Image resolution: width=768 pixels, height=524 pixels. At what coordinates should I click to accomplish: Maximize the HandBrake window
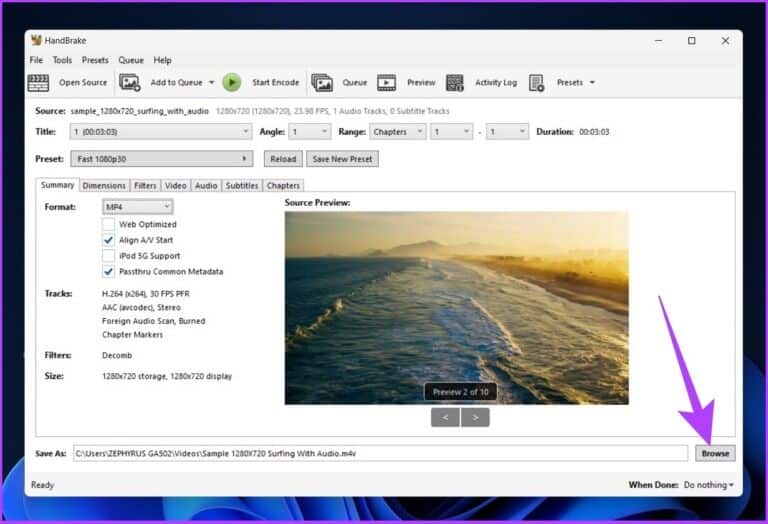pos(692,41)
